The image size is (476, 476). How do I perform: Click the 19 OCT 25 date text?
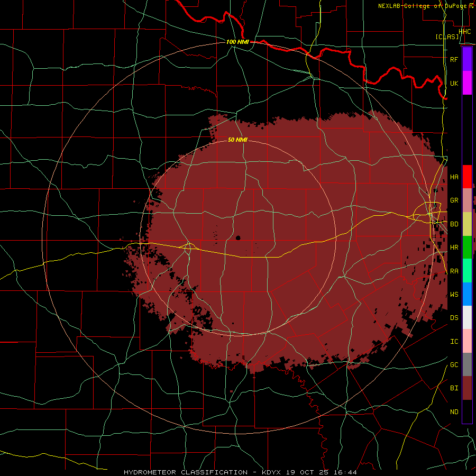(x=308, y=472)
